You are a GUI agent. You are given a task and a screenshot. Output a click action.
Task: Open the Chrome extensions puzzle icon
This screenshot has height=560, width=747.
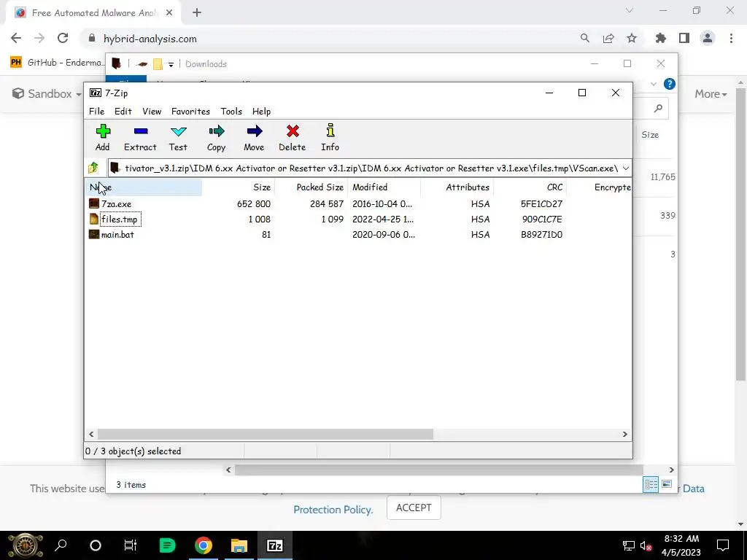tap(660, 38)
